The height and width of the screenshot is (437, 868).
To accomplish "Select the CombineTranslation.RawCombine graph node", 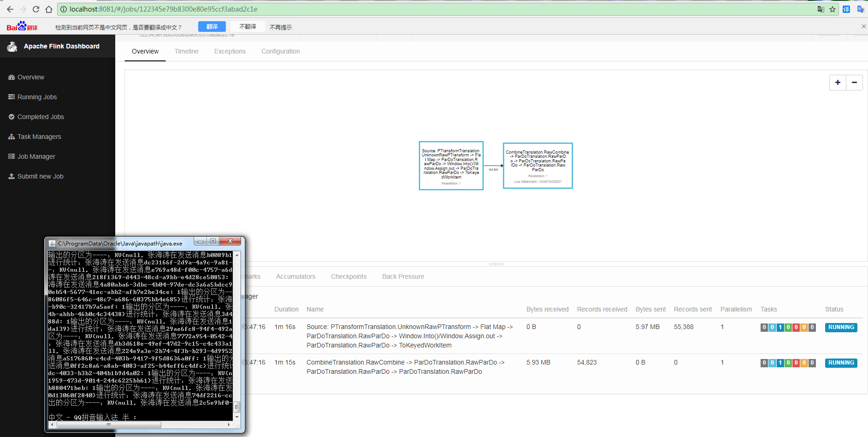I will [x=538, y=166].
